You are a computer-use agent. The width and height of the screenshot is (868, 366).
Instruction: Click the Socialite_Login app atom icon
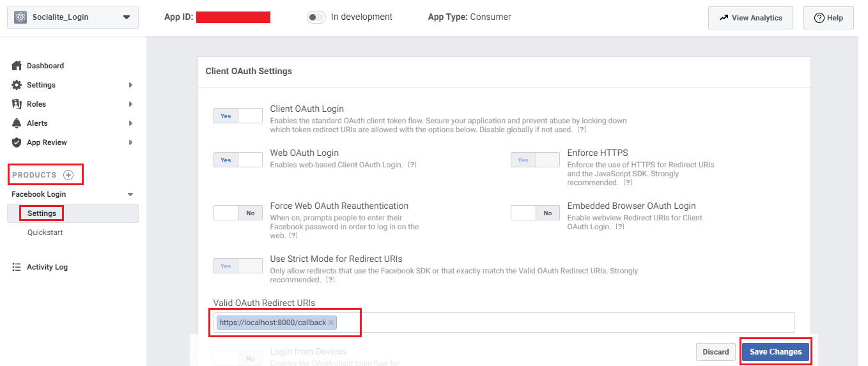[x=20, y=17]
